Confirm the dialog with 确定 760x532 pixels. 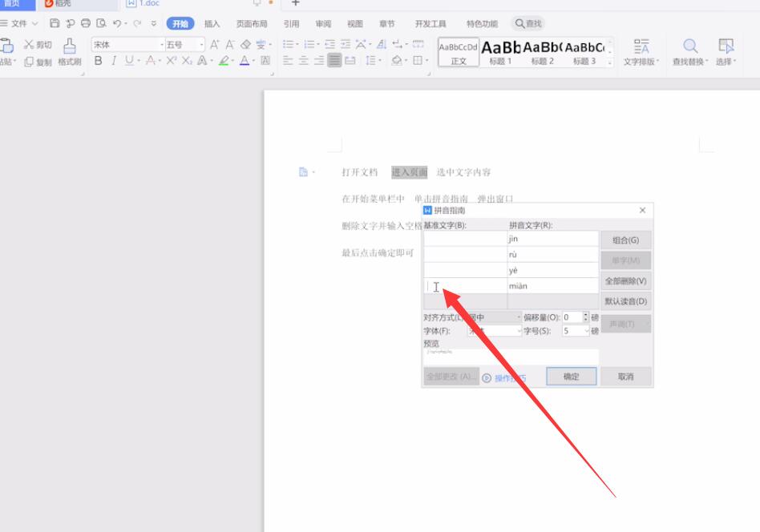tap(572, 377)
